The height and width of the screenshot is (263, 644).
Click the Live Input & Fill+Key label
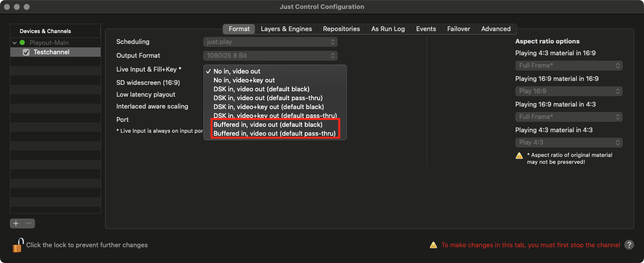(149, 70)
